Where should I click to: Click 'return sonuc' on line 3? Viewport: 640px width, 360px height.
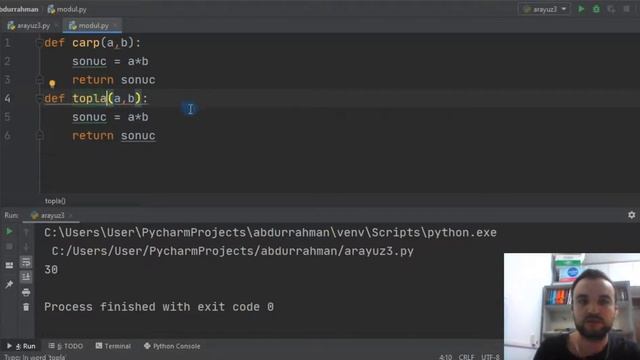(114, 80)
